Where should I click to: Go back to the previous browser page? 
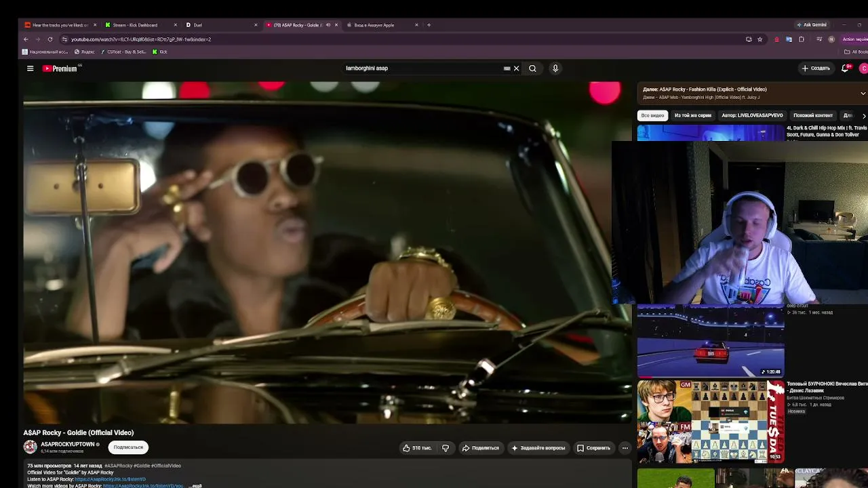click(x=26, y=39)
